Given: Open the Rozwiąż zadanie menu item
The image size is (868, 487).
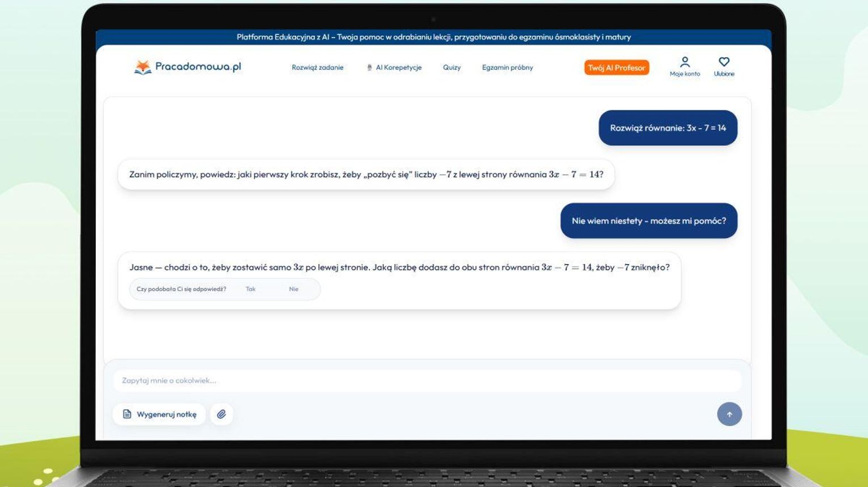Looking at the screenshot, I should 317,67.
